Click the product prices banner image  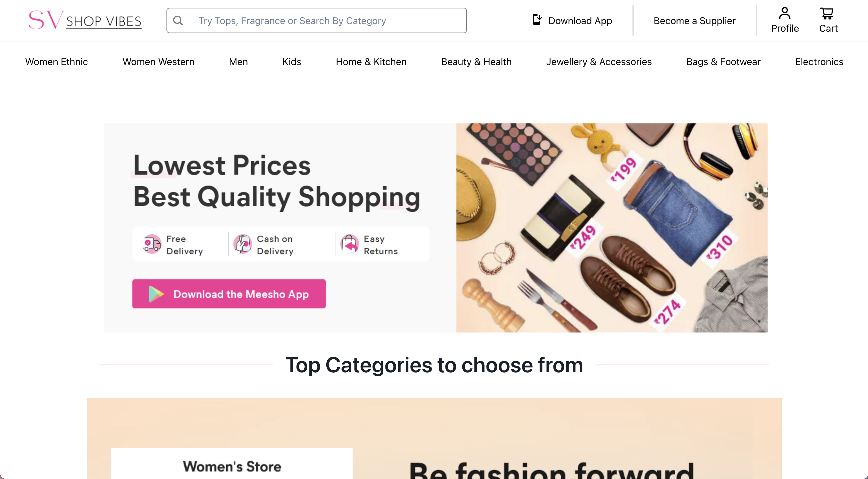click(x=612, y=228)
